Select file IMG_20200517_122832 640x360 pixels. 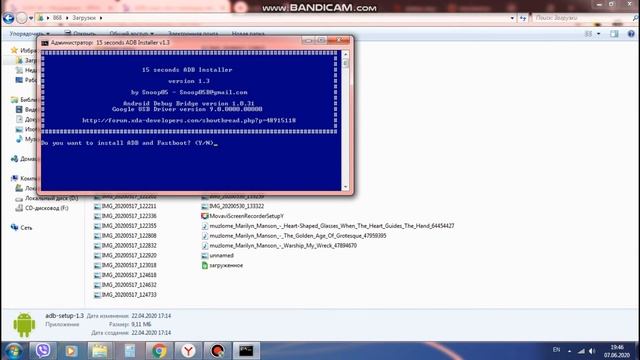(x=125, y=246)
